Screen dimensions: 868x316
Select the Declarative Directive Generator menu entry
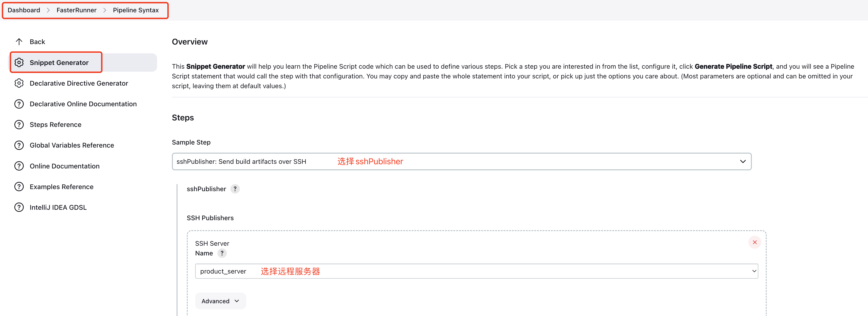point(79,83)
